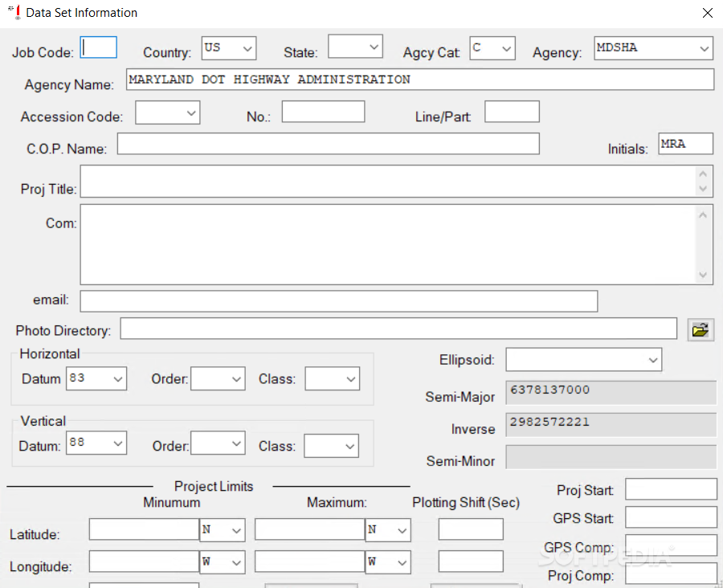Click the GPS Start date field
Screen dimensions: 723x588
pos(671,517)
